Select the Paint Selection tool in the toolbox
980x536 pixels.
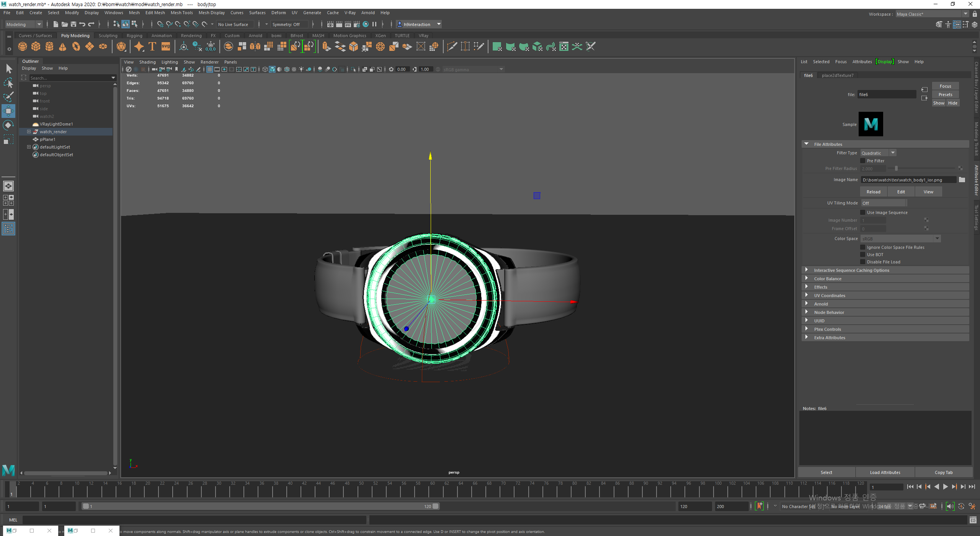pos(8,96)
